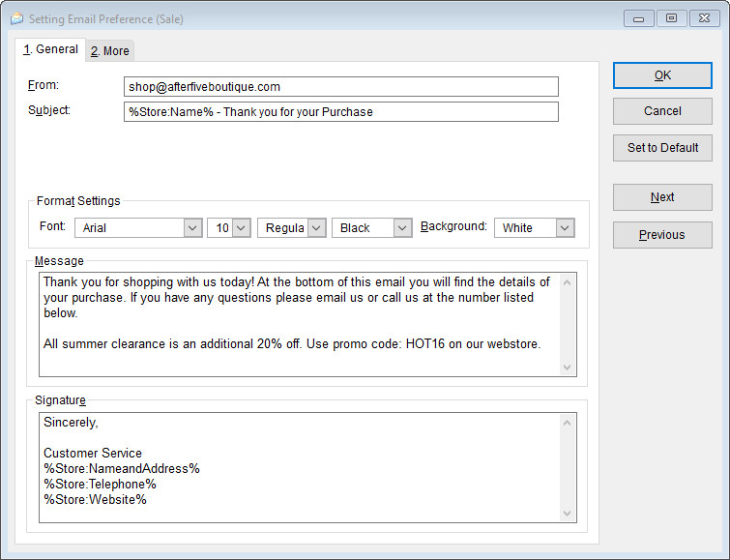Open the font style dropdown showing Regular

pyautogui.click(x=291, y=228)
